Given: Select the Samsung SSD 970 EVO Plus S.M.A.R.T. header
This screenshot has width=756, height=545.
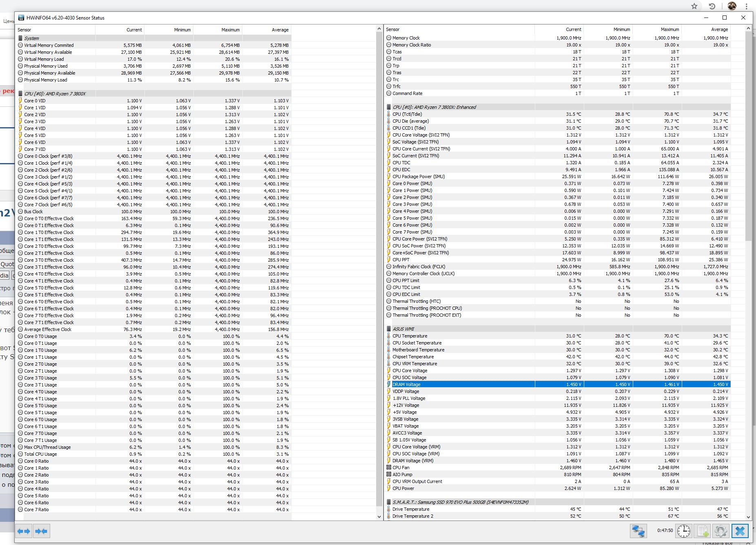Looking at the screenshot, I should (x=460, y=502).
